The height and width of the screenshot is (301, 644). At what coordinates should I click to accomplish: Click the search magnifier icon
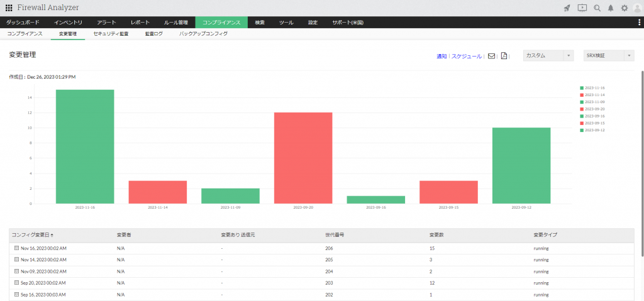(597, 8)
